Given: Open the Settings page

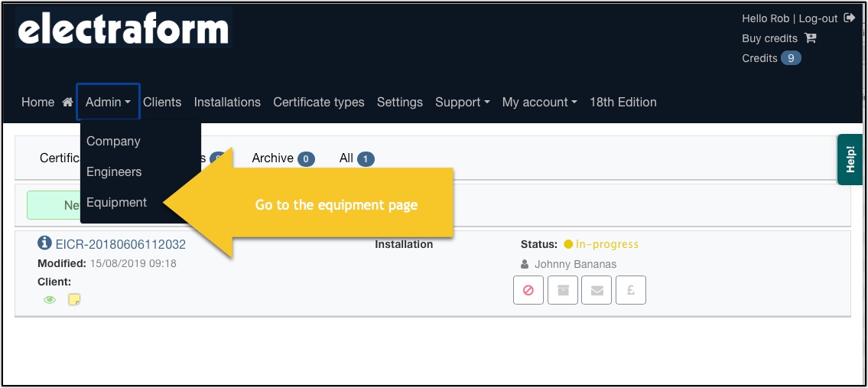Looking at the screenshot, I should [x=400, y=102].
